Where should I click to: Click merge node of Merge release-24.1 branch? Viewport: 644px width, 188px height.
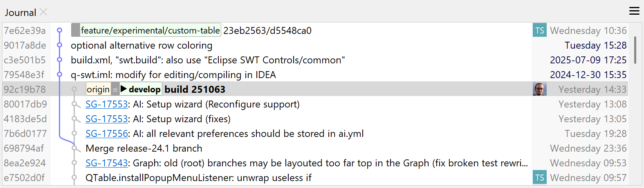click(74, 148)
